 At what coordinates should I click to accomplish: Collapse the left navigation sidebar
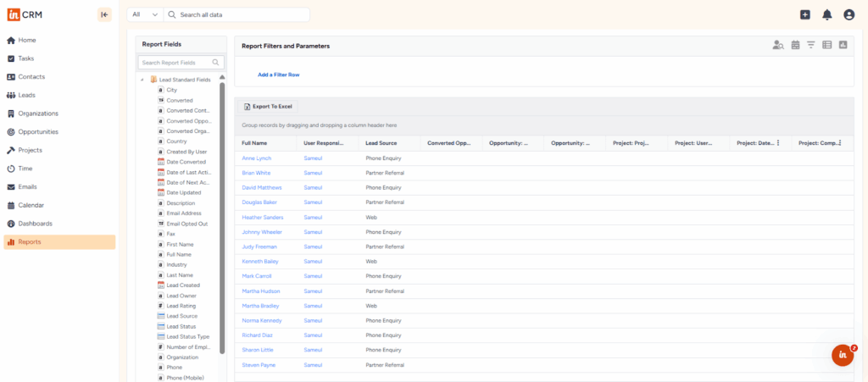click(x=104, y=14)
